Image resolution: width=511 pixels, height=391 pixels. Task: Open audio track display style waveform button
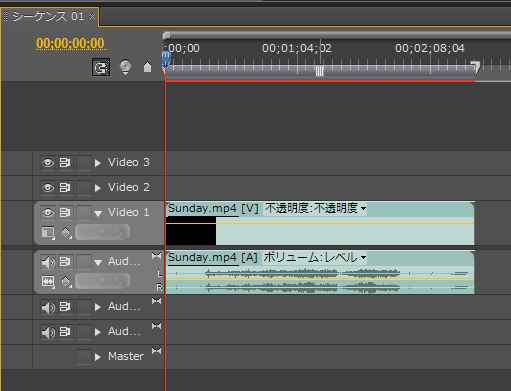pyautogui.click(x=48, y=282)
